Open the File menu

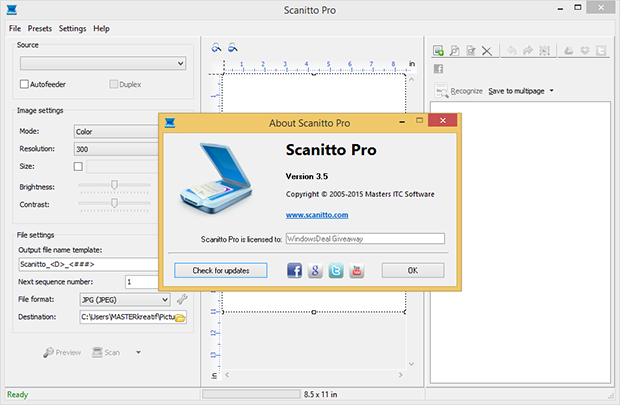pos(15,28)
